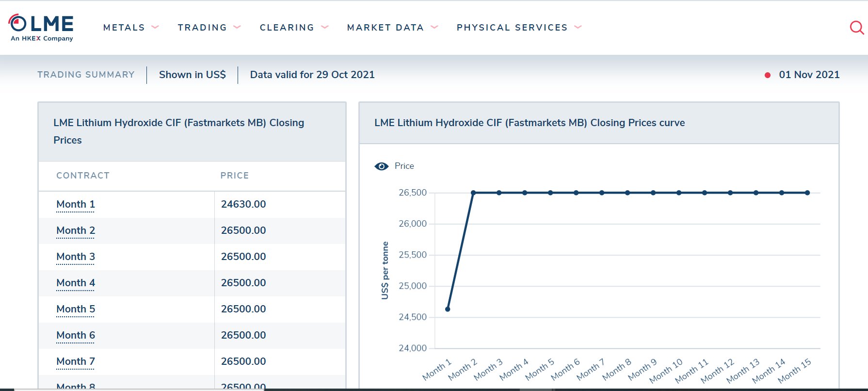This screenshot has height=391, width=868.
Task: Open the TRADING menu
Action: [202, 28]
